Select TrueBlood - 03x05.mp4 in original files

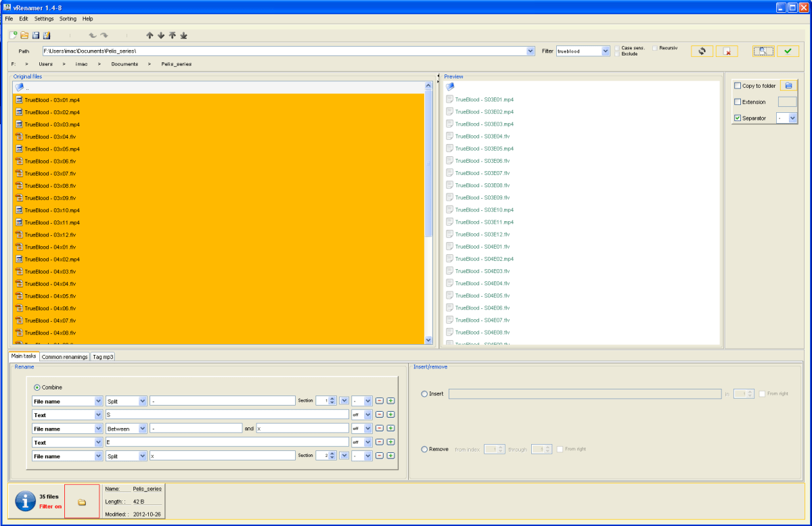(x=52, y=149)
